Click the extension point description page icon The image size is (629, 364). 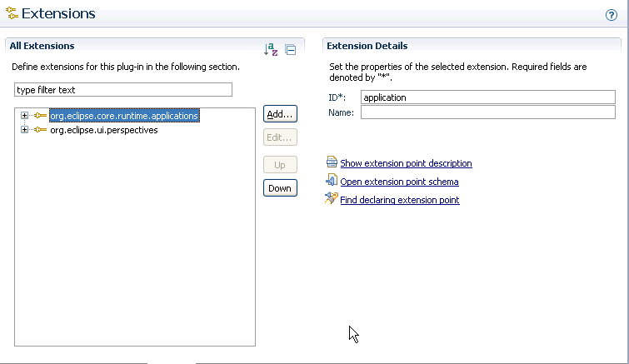point(332,162)
